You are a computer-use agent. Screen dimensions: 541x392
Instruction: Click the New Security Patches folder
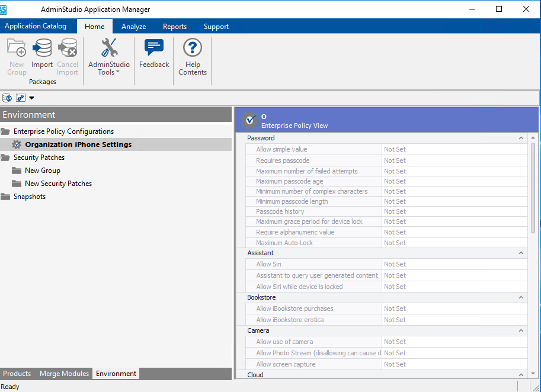point(58,184)
